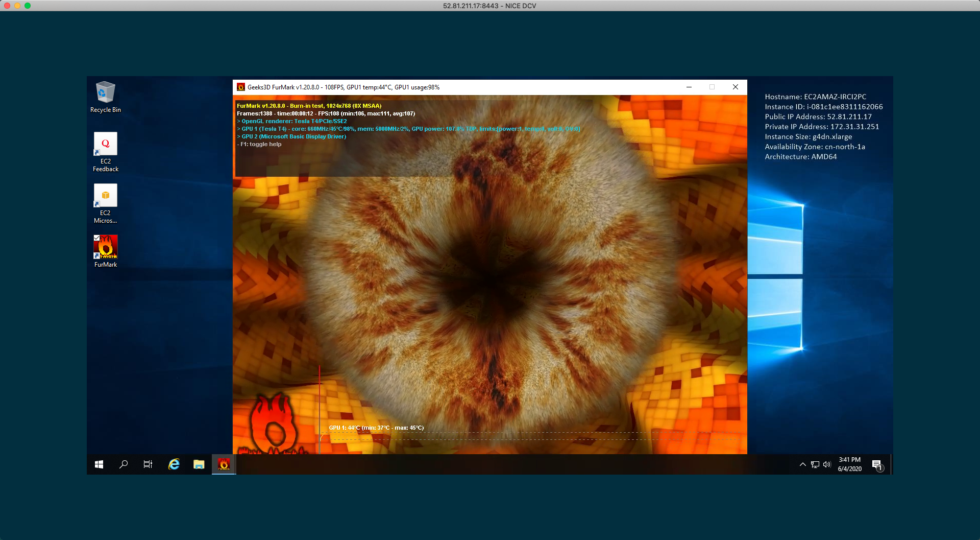Click the macOS green zoom button of NICE DCV
Screen dimensions: 980x540
(28, 6)
